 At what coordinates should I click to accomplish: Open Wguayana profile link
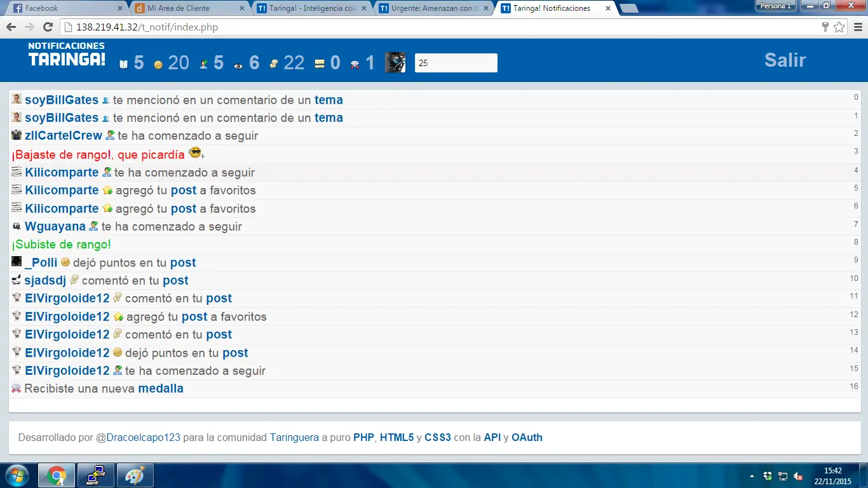pyautogui.click(x=55, y=226)
